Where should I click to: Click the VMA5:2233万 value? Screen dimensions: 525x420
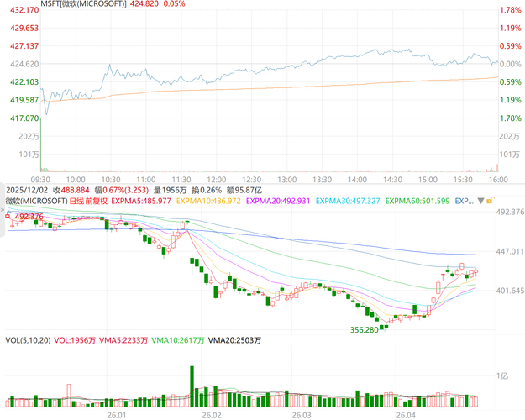[123, 340]
